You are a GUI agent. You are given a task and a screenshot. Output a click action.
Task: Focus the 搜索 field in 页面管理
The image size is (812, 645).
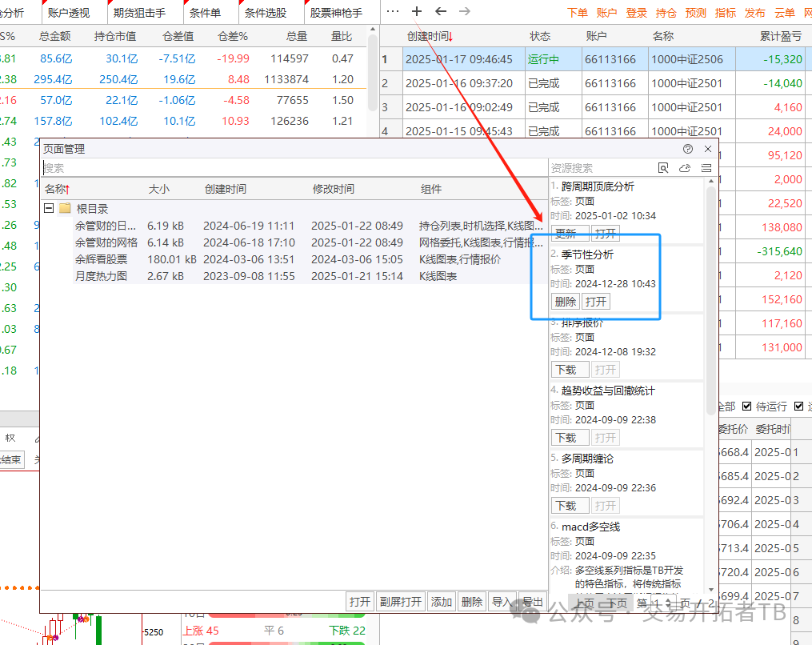click(x=294, y=168)
